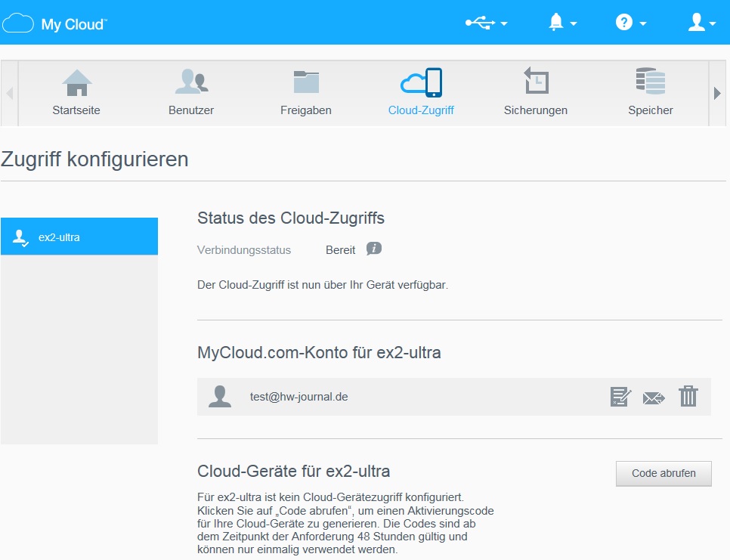
Task: Click the MyCloud.com-Konto für ex2-ultra heading
Action: (319, 352)
